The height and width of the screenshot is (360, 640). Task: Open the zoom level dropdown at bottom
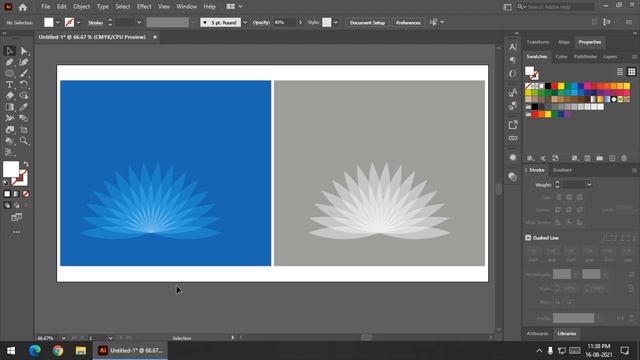pyautogui.click(x=63, y=338)
